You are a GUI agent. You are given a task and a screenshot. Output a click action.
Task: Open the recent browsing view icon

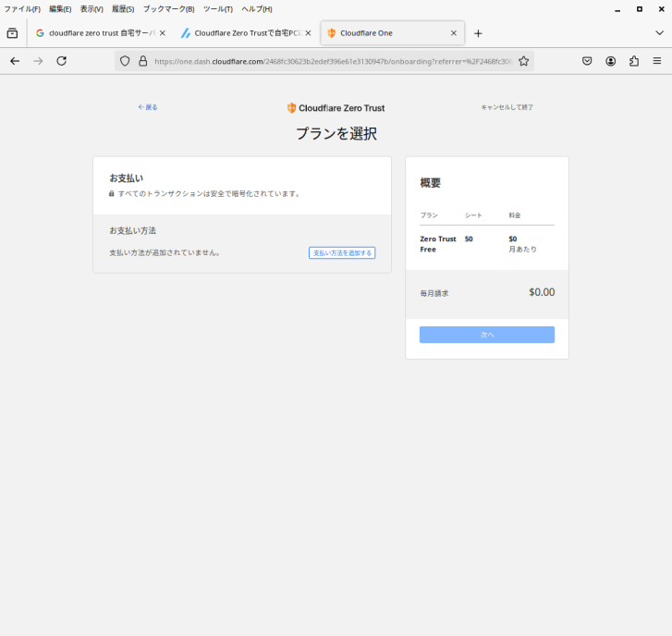12,33
